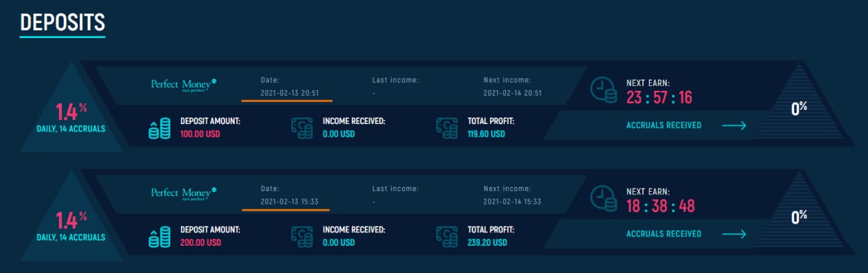
Task: Click the coin stack icon beside the 200.00 USD deposit
Action: point(159,236)
